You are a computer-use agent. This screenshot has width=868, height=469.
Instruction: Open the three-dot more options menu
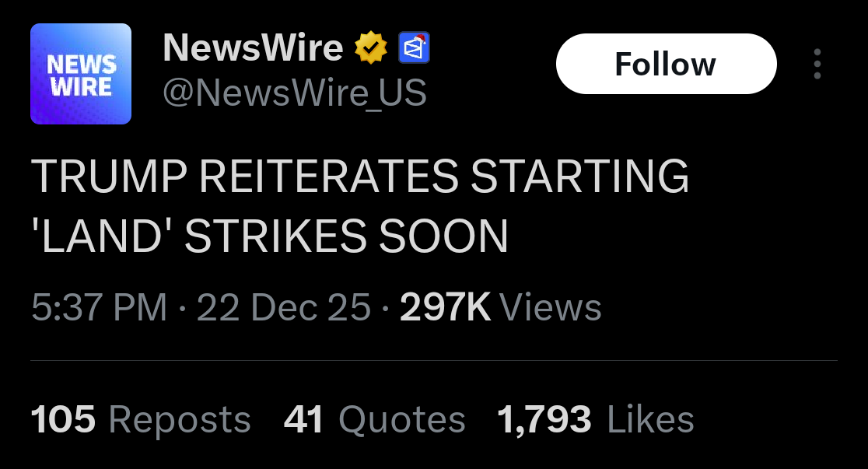[817, 64]
